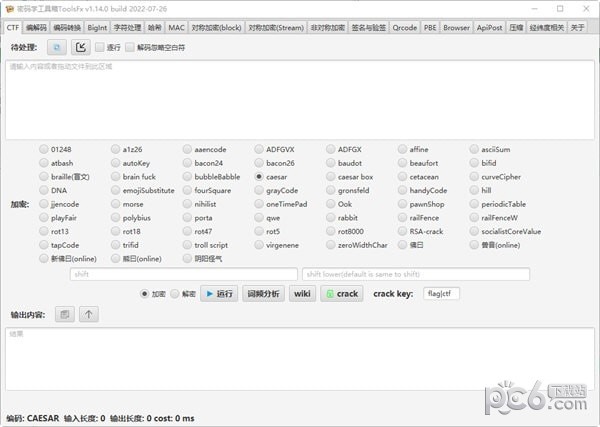This screenshot has width=600, height=427.
Task: Click the shift parameter input field
Action: pyautogui.click(x=183, y=273)
